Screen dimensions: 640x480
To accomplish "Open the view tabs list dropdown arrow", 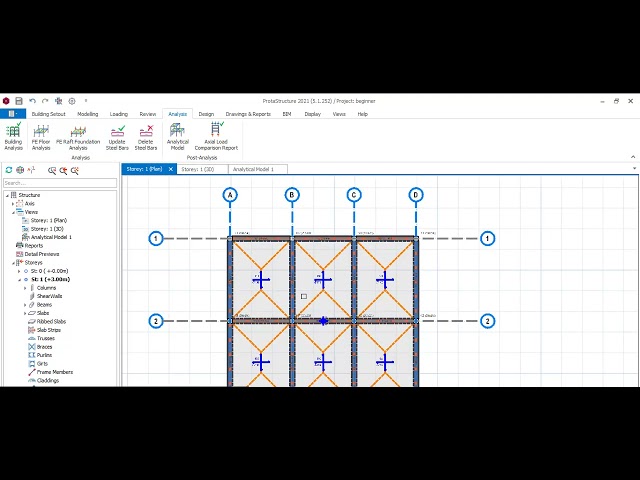I will click(634, 168).
